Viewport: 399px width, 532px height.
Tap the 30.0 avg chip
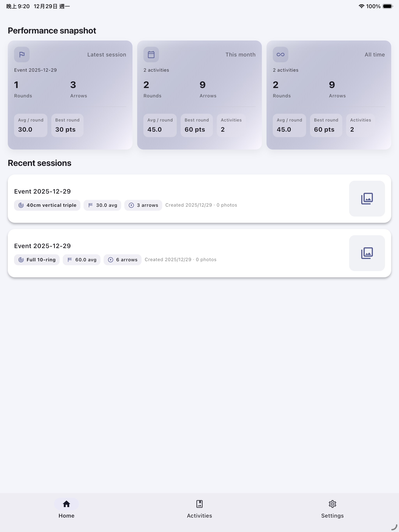coord(102,205)
